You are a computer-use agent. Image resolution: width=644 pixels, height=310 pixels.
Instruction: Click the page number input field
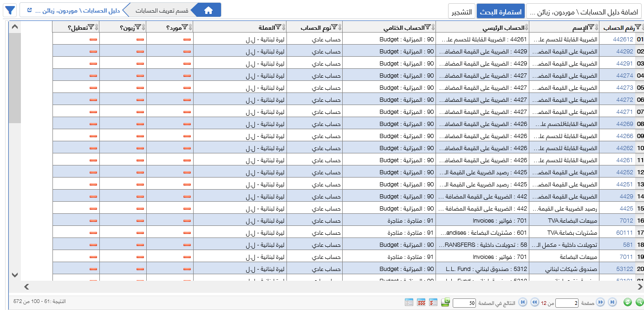tap(567, 301)
